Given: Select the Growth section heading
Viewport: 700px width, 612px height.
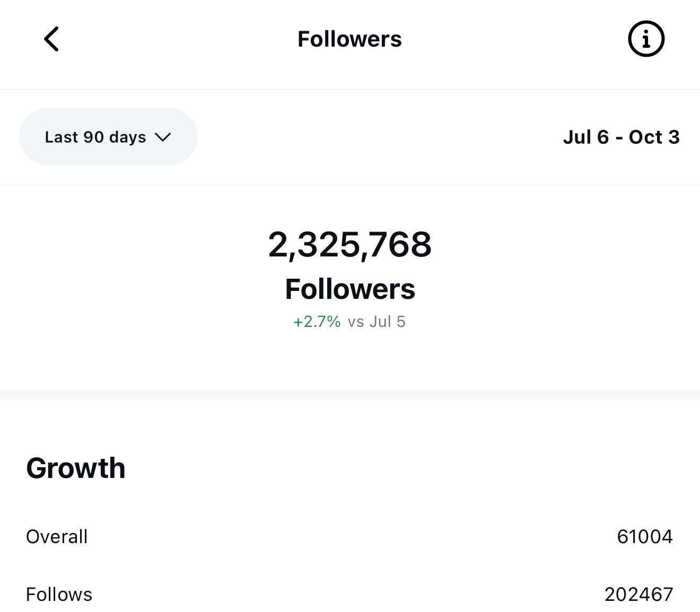Looking at the screenshot, I should (x=76, y=468).
